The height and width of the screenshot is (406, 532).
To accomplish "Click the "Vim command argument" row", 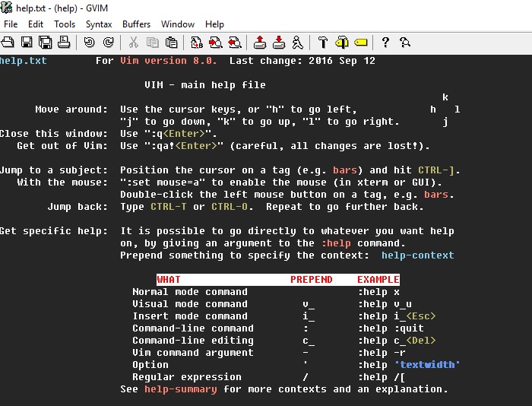I will pos(193,353).
